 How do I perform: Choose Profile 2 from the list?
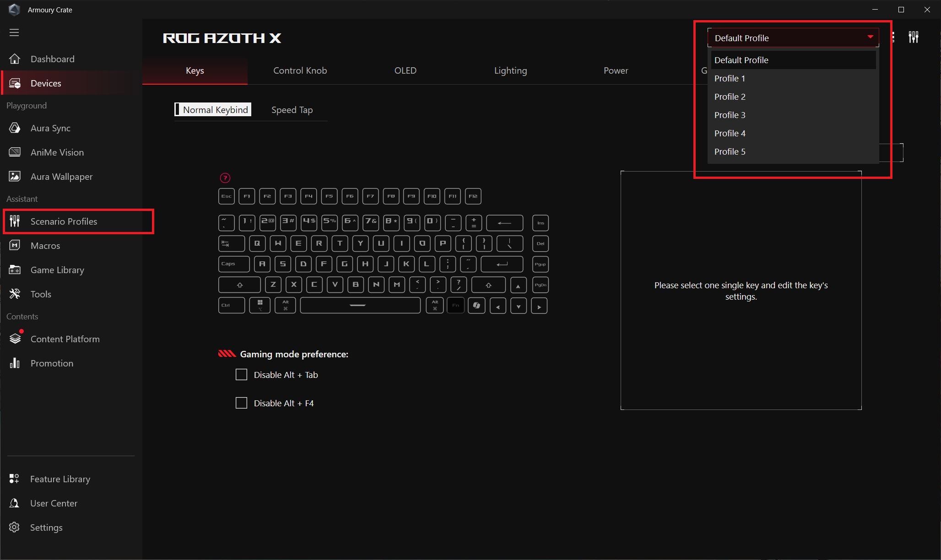pos(793,97)
